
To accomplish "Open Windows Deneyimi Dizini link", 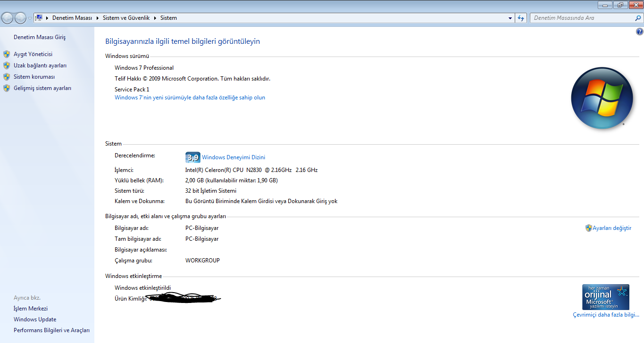I will (234, 157).
